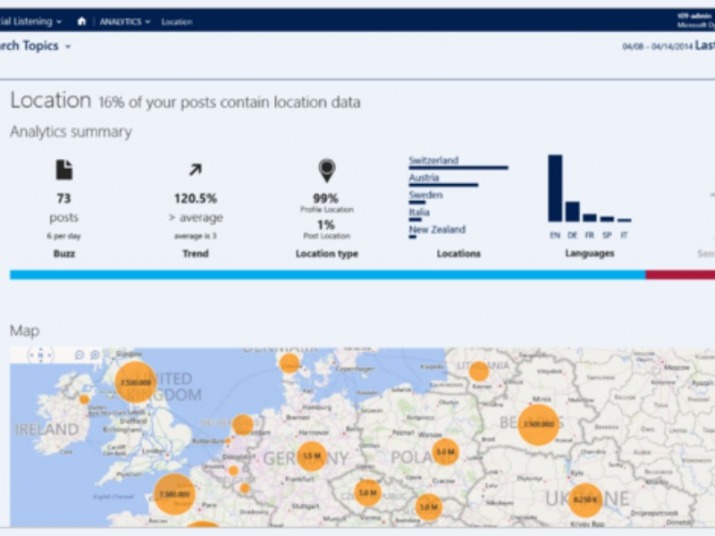Expand the ANALYTICS navigation dropdown
715x536 pixels.
tap(125, 21)
